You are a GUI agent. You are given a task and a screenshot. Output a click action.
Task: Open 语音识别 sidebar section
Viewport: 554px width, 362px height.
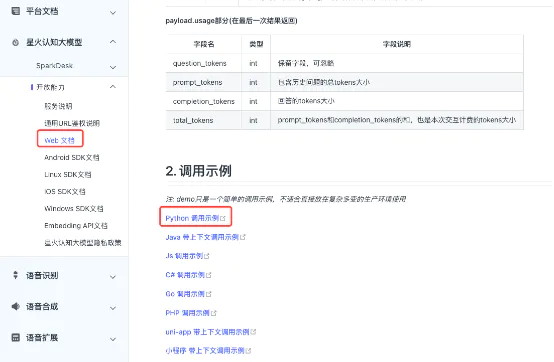(x=42, y=275)
